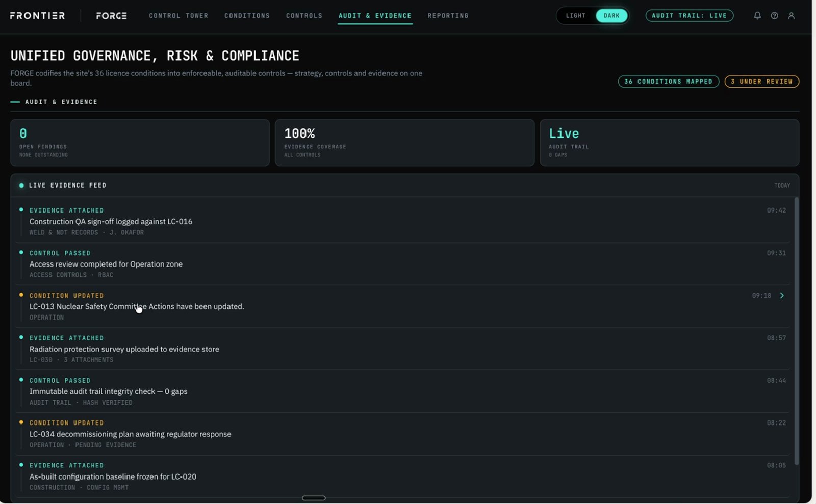816x504 pixels.
Task: Click the orange dot beside LC-034 condition update
Action: 21,422
